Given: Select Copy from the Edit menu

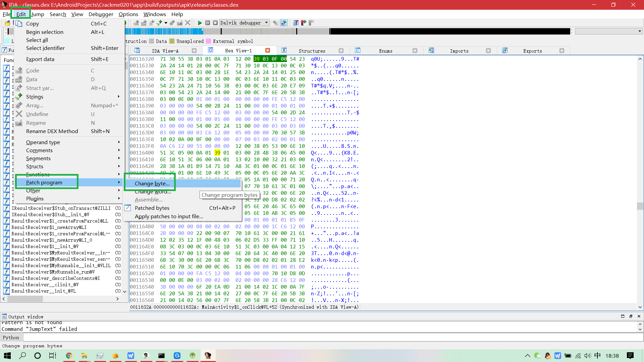Looking at the screenshot, I should point(68,23).
